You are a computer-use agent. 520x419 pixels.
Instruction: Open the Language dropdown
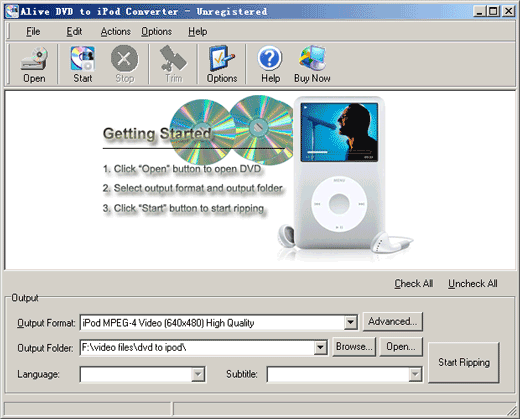pyautogui.click(x=198, y=374)
